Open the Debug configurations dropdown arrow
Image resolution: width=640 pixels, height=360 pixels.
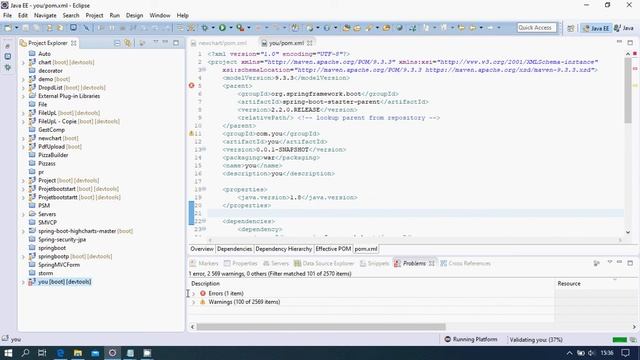tap(213, 28)
